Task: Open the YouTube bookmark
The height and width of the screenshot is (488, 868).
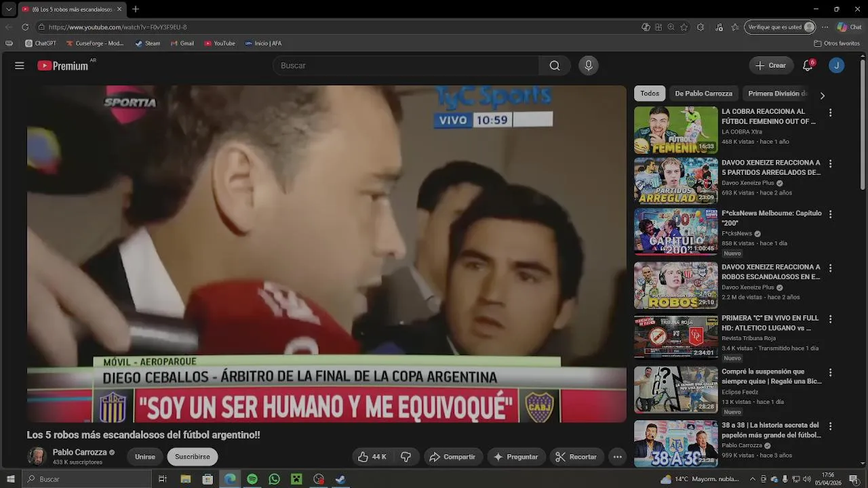Action: (x=220, y=43)
